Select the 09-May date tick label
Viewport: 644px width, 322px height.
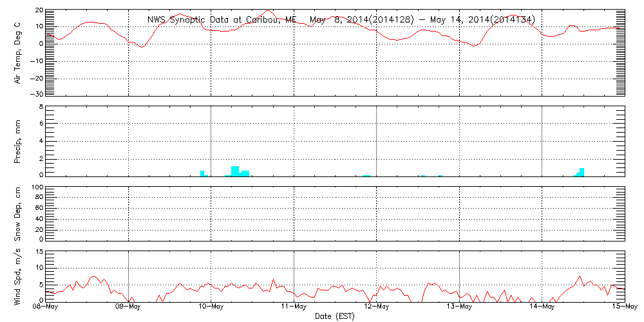pyautogui.click(x=128, y=307)
